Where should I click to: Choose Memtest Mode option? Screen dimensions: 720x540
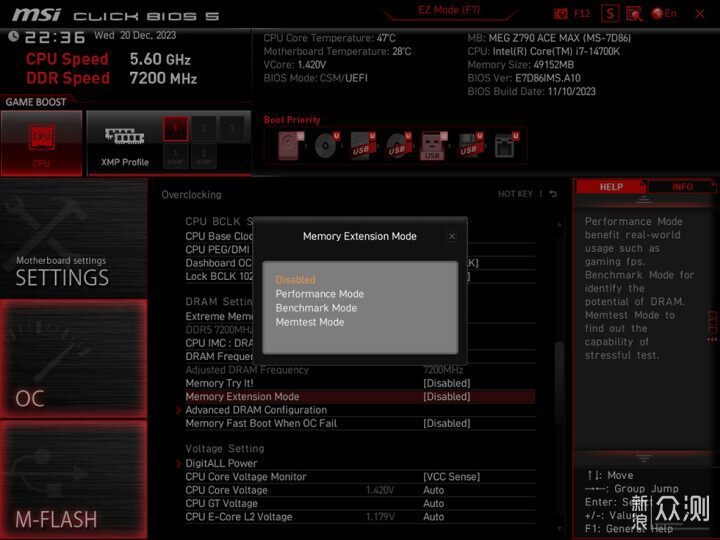pyautogui.click(x=309, y=322)
